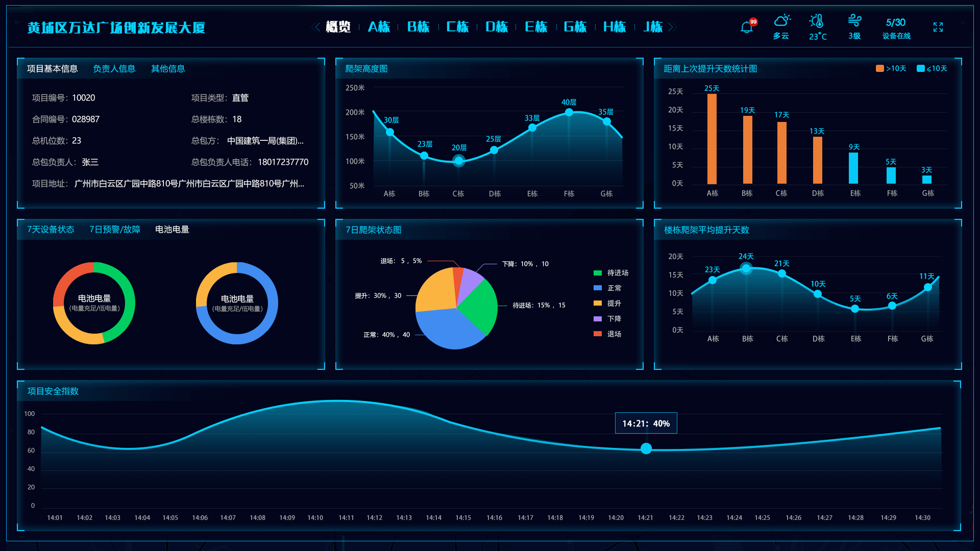980x551 pixels.
Task: Click the 25天 bar for A栋
Action: pyautogui.click(x=712, y=139)
